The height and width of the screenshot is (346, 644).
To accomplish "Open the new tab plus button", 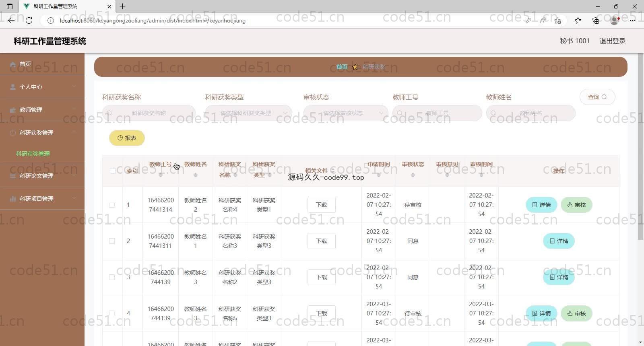I will [x=122, y=6].
